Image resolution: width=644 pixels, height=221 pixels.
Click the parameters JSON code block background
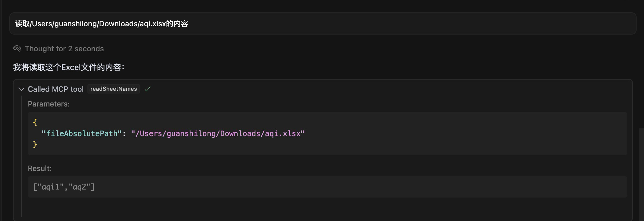point(327,134)
